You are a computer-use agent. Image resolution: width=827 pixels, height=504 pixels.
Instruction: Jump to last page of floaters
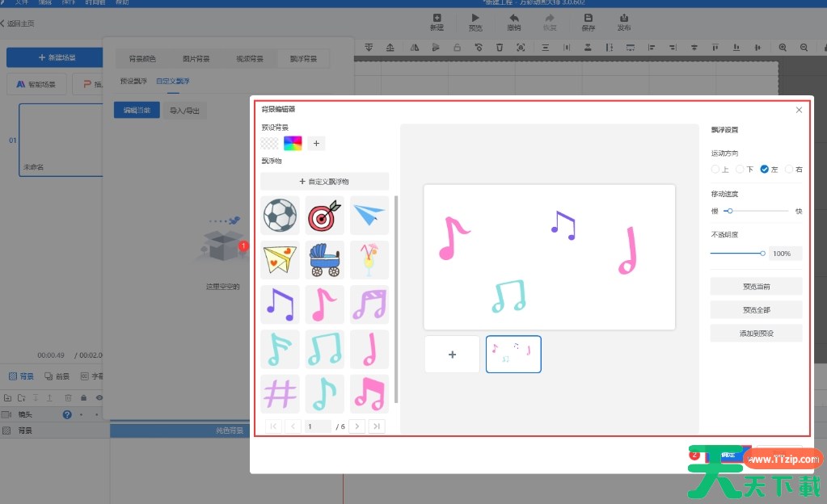click(376, 426)
